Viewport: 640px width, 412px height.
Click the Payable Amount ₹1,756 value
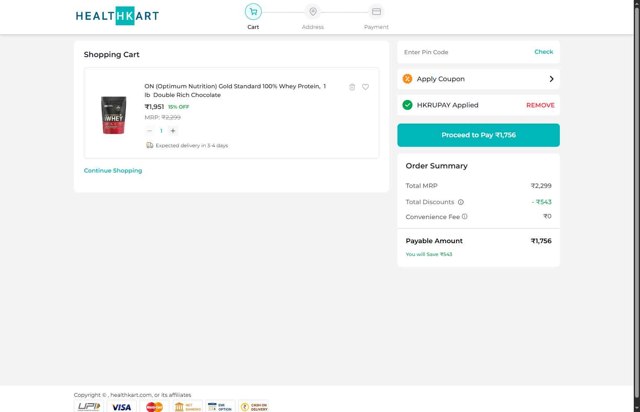(541, 241)
